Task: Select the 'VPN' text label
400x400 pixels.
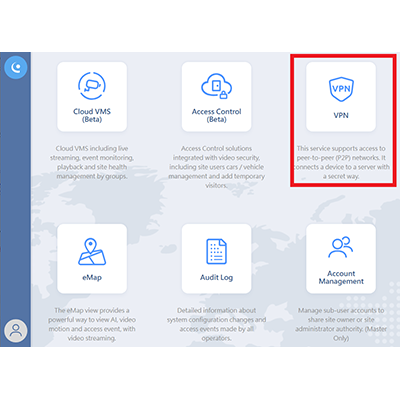Action: (341, 115)
